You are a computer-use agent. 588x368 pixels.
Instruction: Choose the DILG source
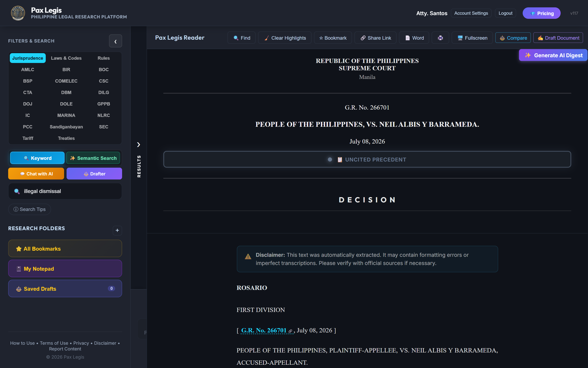click(104, 92)
